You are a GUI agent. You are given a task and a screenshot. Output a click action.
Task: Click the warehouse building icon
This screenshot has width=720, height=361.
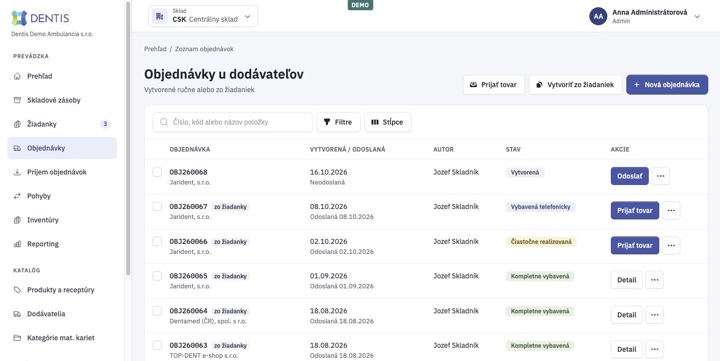click(159, 17)
